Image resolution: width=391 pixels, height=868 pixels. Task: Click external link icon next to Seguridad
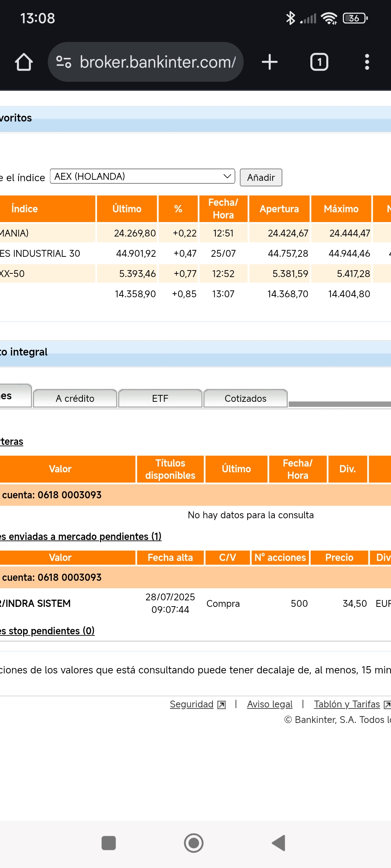pyautogui.click(x=222, y=705)
